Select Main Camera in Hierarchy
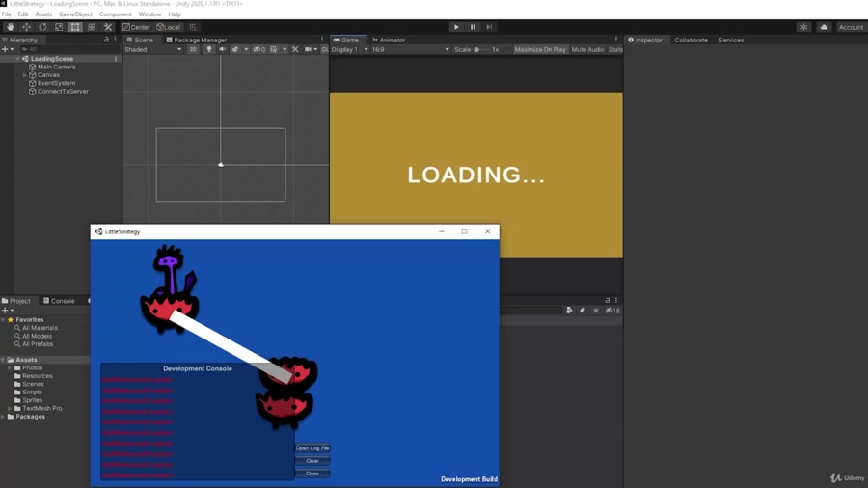This screenshot has height=488, width=868. coord(56,67)
